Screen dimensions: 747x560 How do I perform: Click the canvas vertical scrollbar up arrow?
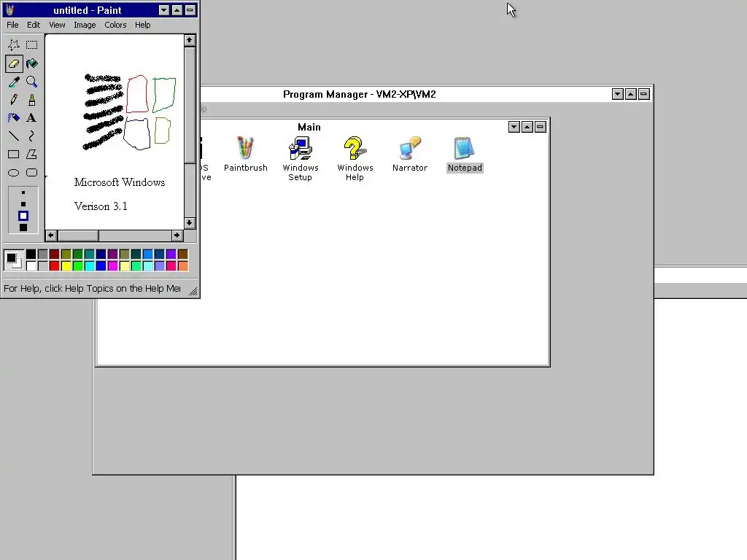(x=190, y=41)
